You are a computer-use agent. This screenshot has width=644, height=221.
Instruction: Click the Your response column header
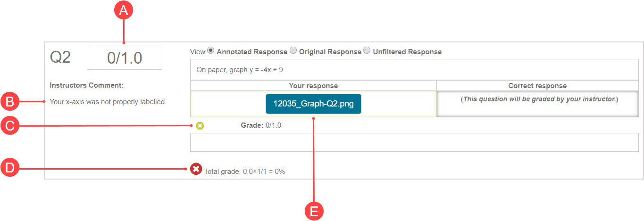click(x=313, y=86)
